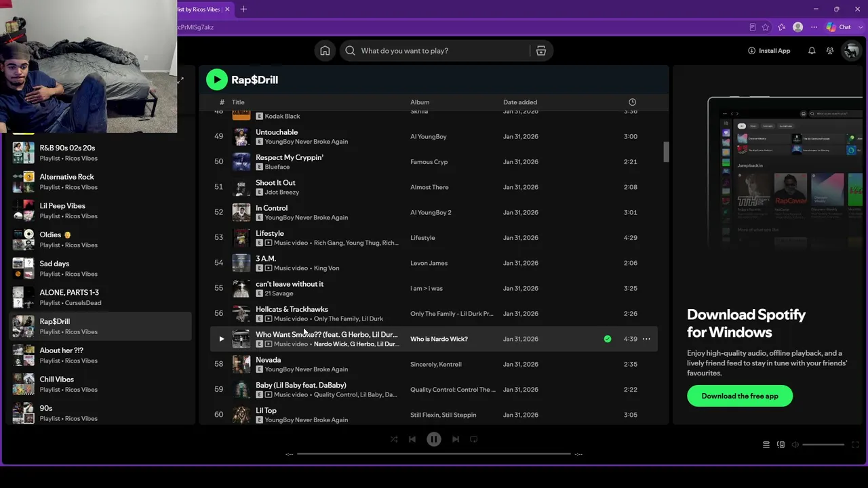This screenshot has width=868, height=488.
Task: Sort by Album column header
Action: tap(420, 102)
